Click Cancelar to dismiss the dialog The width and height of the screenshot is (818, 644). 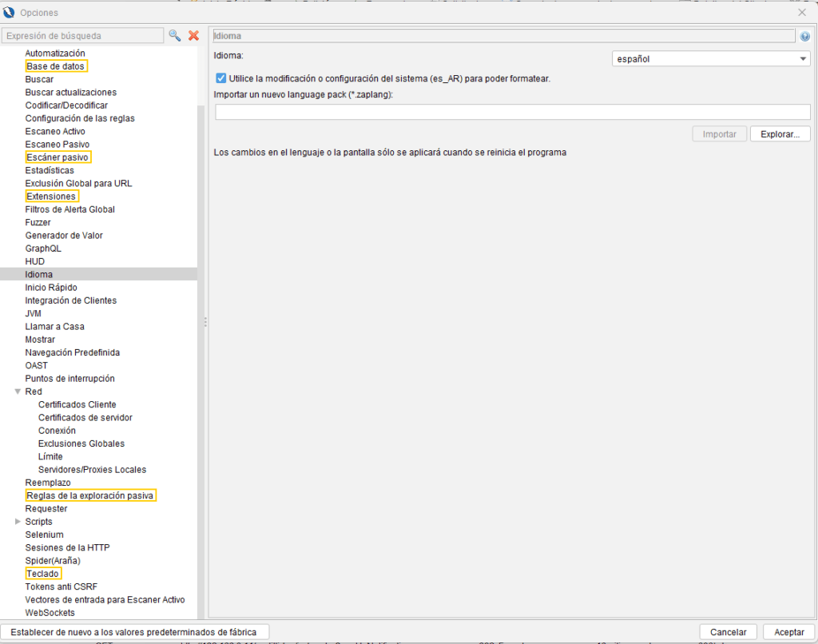pyautogui.click(x=728, y=632)
